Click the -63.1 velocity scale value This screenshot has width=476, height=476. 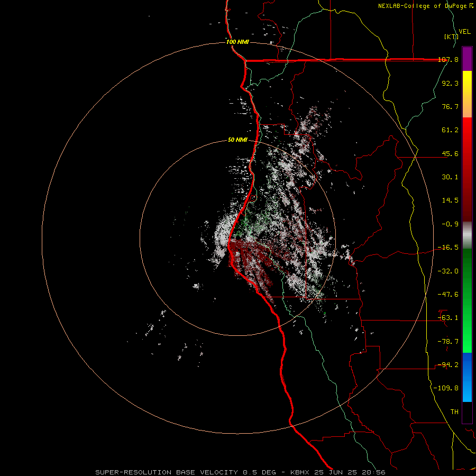coord(448,318)
